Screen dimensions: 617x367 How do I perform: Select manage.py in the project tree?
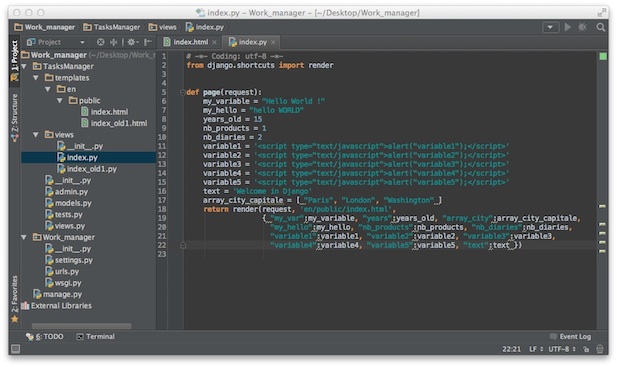(x=58, y=295)
